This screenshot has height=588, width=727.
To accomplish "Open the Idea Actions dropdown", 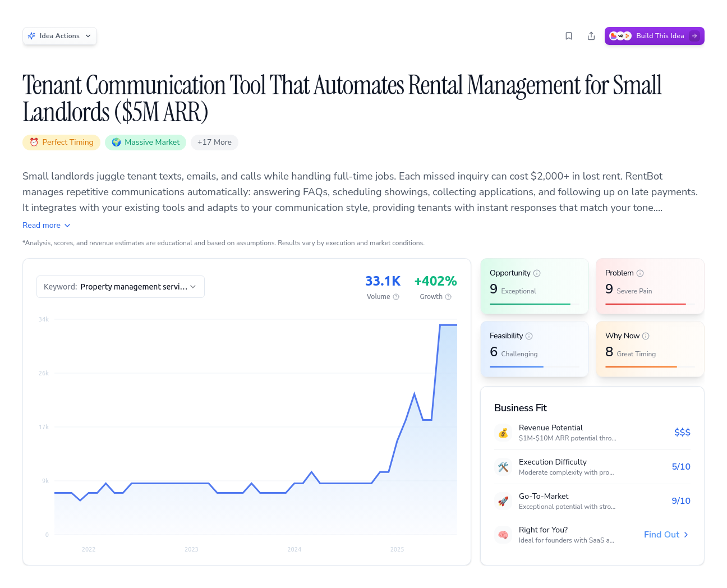I will [59, 36].
